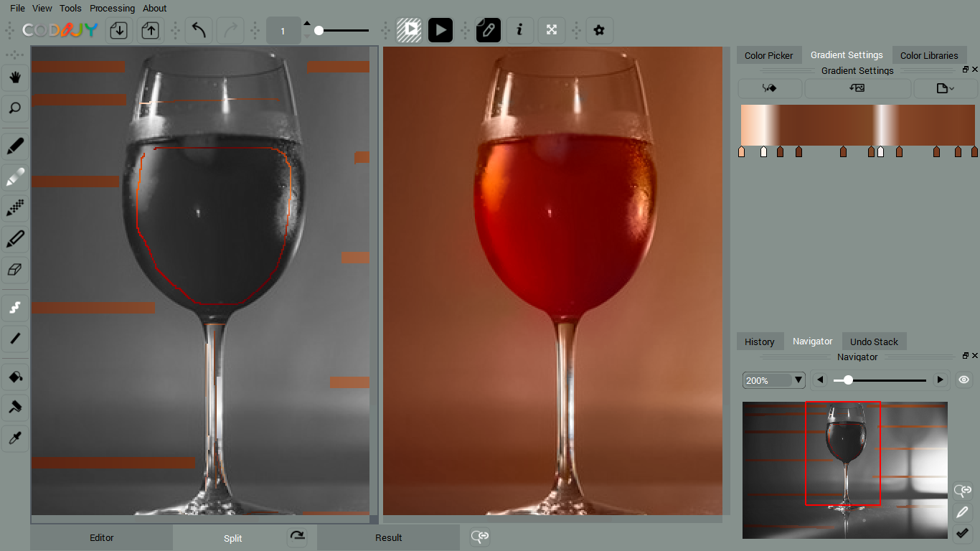Image resolution: width=980 pixels, height=551 pixels.
Task: Increase navigator zoom with right arrow
Action: coord(940,380)
